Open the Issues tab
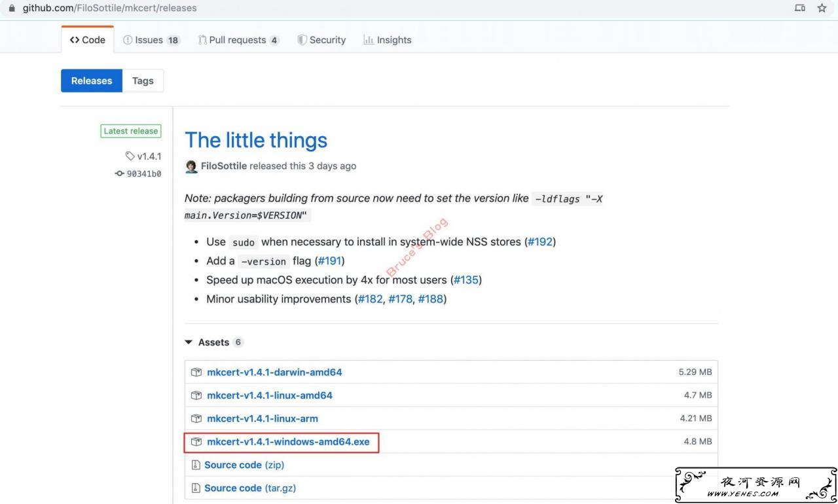This screenshot has width=838, height=504. tap(151, 40)
